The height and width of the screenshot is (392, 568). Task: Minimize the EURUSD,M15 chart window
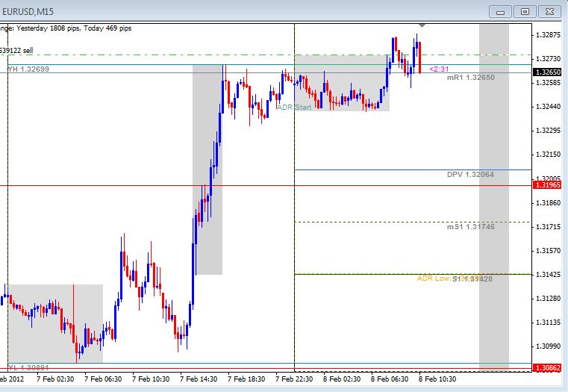(x=500, y=12)
